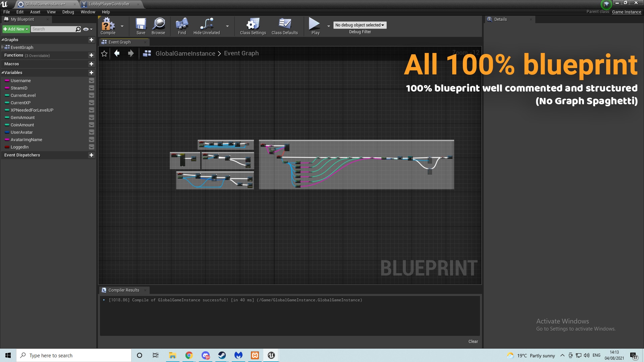Browse to asset in Content Browser
Screen dimensions: 644x362
[158, 26]
